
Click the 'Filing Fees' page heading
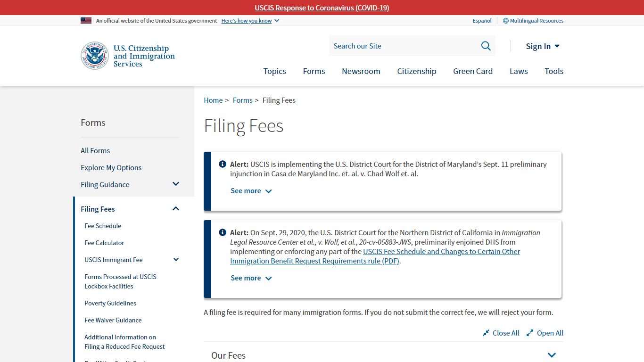[x=243, y=126]
